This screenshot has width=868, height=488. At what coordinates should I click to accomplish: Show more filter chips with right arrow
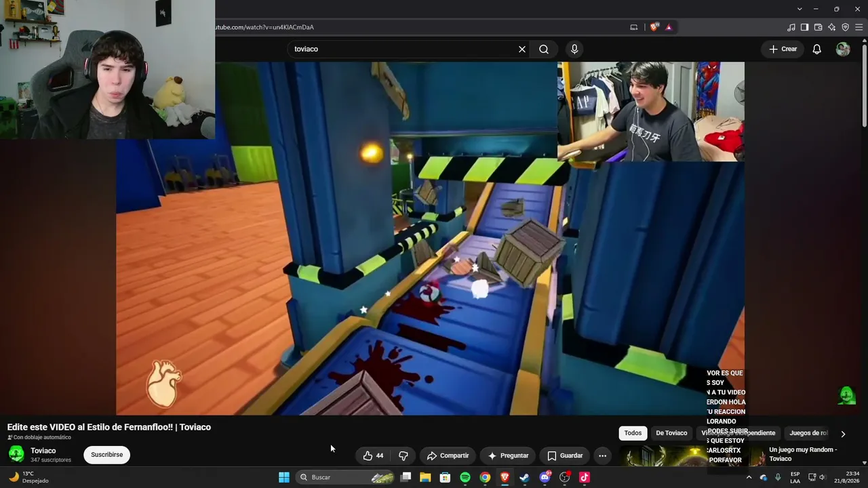(843, 434)
